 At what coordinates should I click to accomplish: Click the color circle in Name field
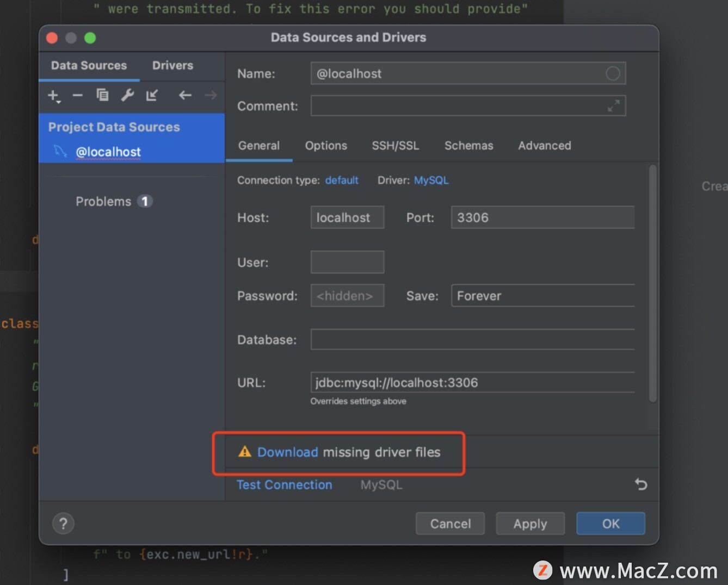tap(613, 73)
